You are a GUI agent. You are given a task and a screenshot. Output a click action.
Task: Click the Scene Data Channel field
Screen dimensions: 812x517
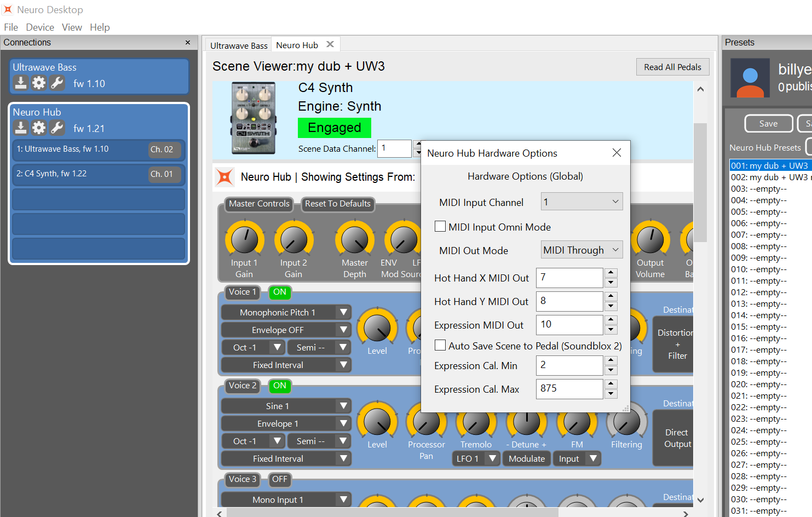394,148
